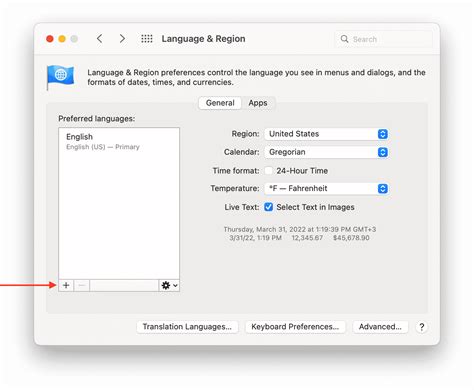The image size is (474, 390).
Task: Open the Calendar Gregorian dropdown
Action: (326, 152)
